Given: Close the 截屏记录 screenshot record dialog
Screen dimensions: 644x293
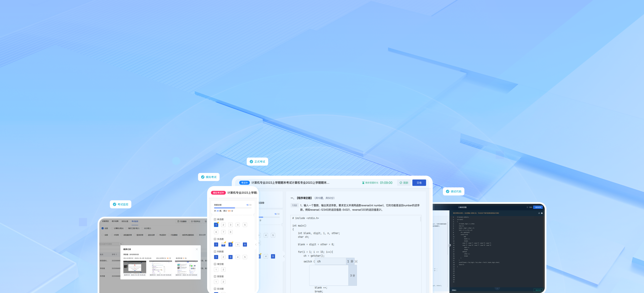Looking at the screenshot, I should pyautogui.click(x=197, y=249).
